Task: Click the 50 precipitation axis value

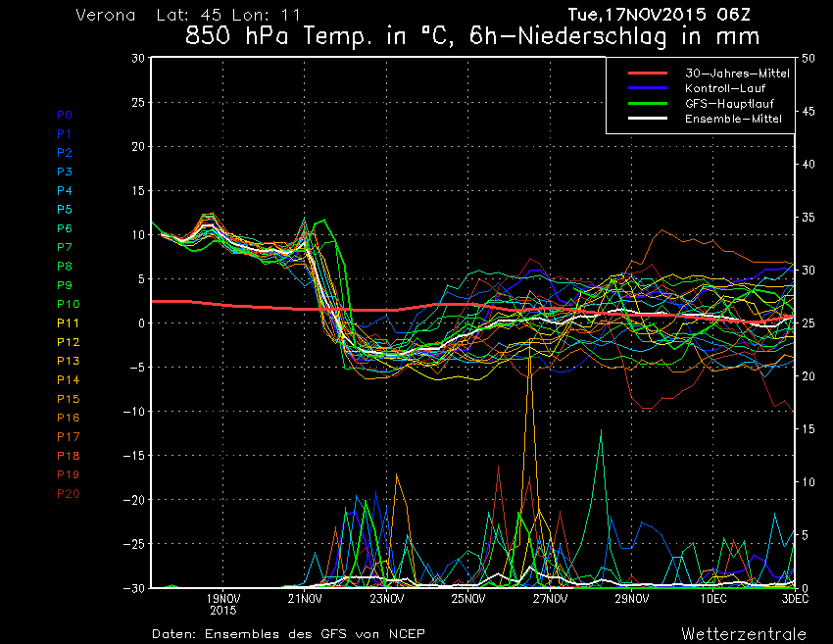Action: (808, 58)
